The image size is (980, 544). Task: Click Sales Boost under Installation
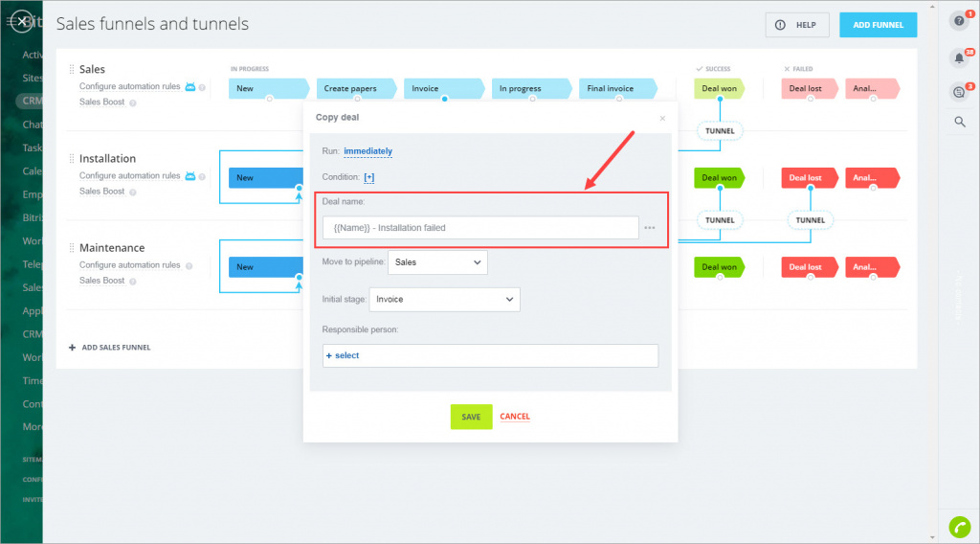click(x=101, y=192)
